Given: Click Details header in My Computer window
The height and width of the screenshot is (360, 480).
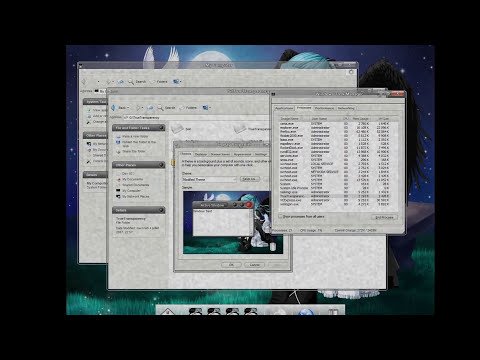Looking at the screenshot, I should pyautogui.click(x=95, y=175).
